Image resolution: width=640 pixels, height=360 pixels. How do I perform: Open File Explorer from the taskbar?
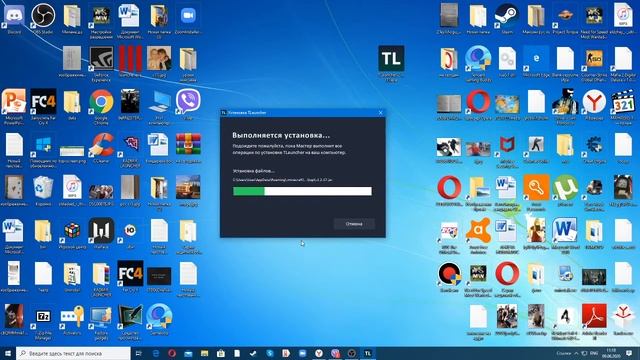click(204, 353)
